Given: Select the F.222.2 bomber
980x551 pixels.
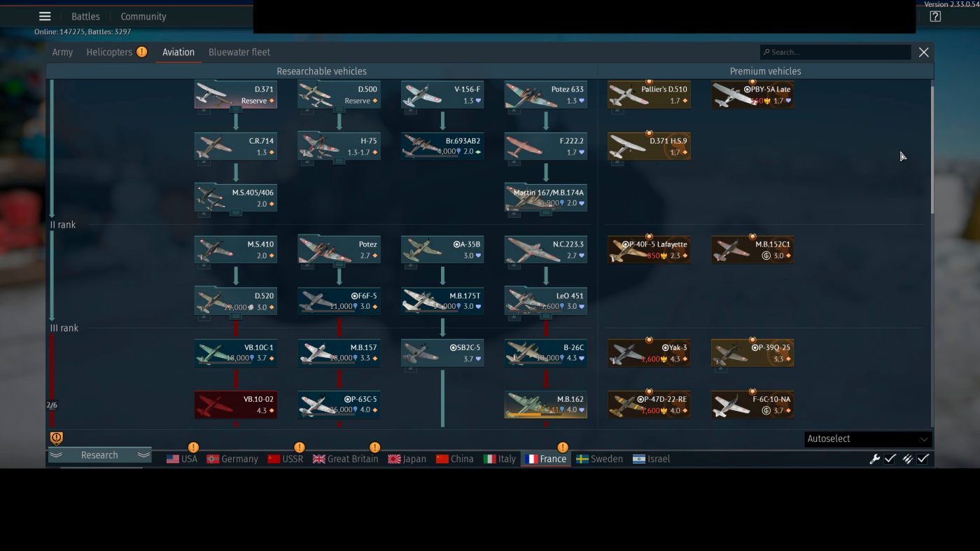Looking at the screenshot, I should (x=546, y=146).
